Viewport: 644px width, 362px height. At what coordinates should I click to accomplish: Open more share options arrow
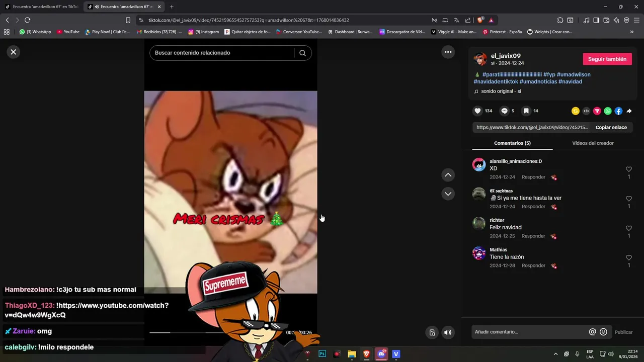coord(629,111)
